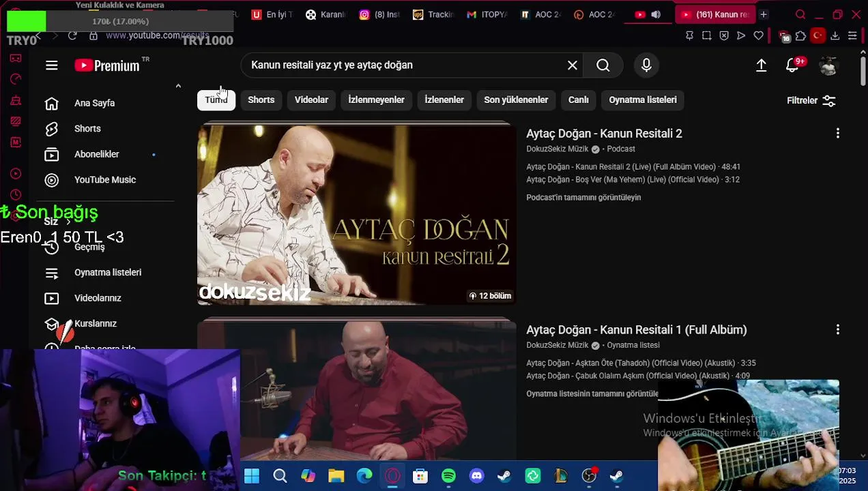Image resolution: width=868 pixels, height=491 pixels.
Task: Open title Kanun Resitali 1 (Full Albüm)
Action: coord(637,330)
